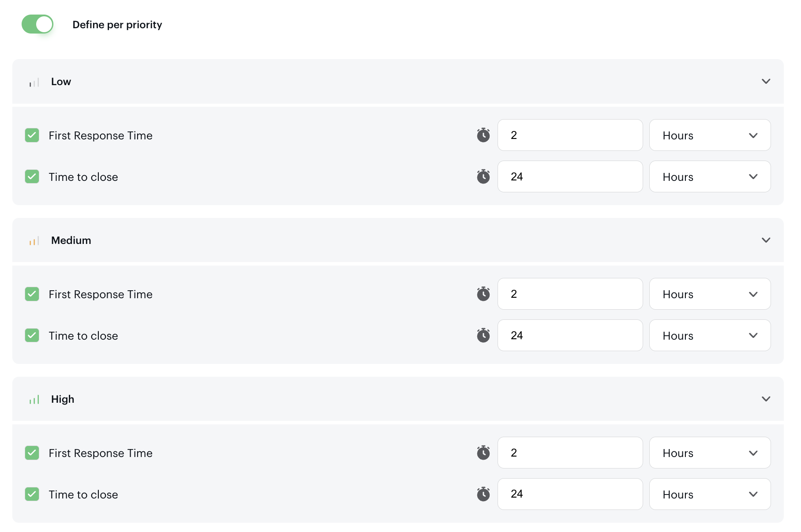801x532 pixels.
Task: Disable the Define per priority toggle
Action: (x=37, y=24)
